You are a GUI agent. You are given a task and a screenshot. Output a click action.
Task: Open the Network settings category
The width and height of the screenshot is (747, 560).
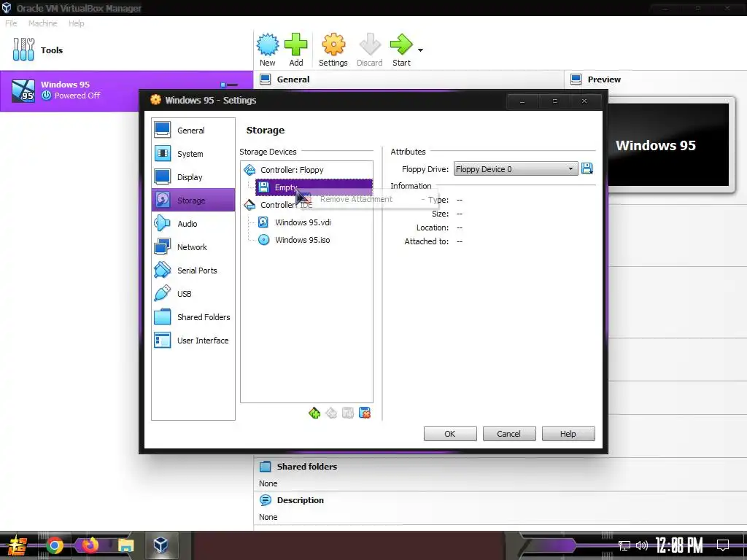pyautogui.click(x=193, y=247)
